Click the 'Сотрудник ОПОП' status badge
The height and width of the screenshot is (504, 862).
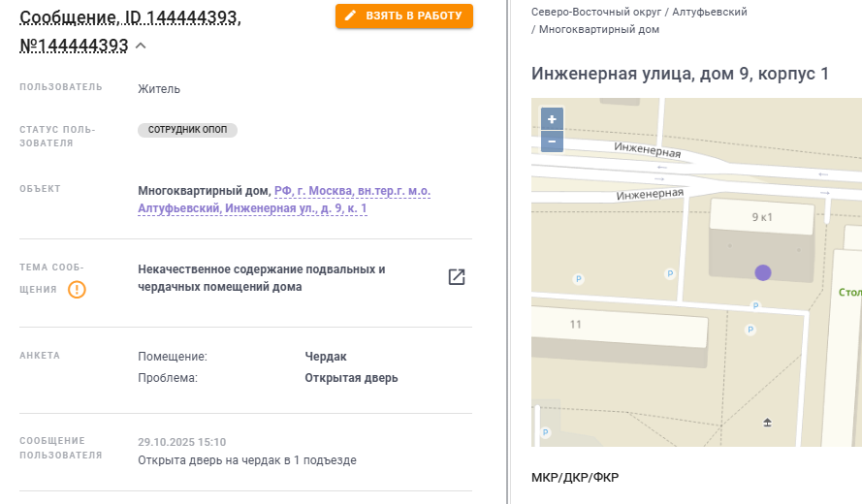click(187, 130)
